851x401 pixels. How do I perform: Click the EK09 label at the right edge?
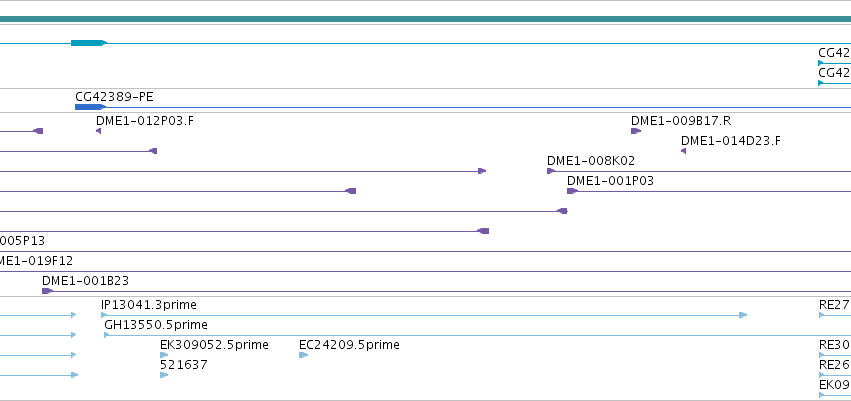tap(835, 385)
